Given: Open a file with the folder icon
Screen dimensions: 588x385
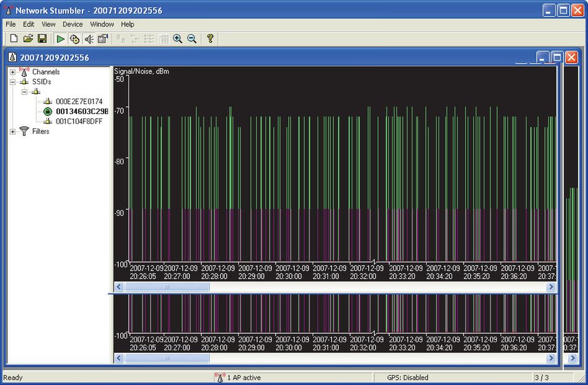Looking at the screenshot, I should coord(28,38).
